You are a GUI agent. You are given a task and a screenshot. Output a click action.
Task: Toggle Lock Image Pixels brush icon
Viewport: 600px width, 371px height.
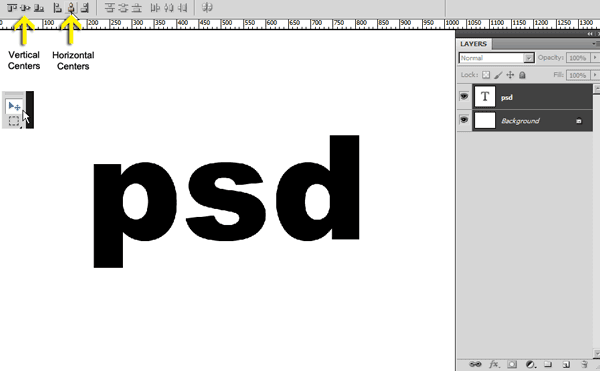(x=498, y=75)
